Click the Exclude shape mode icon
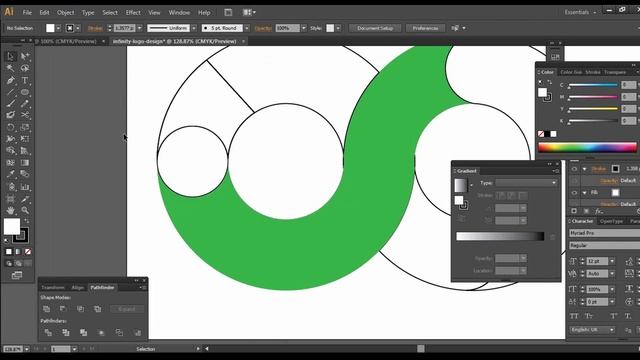Viewport: 640px width, 360px height. tap(98, 309)
